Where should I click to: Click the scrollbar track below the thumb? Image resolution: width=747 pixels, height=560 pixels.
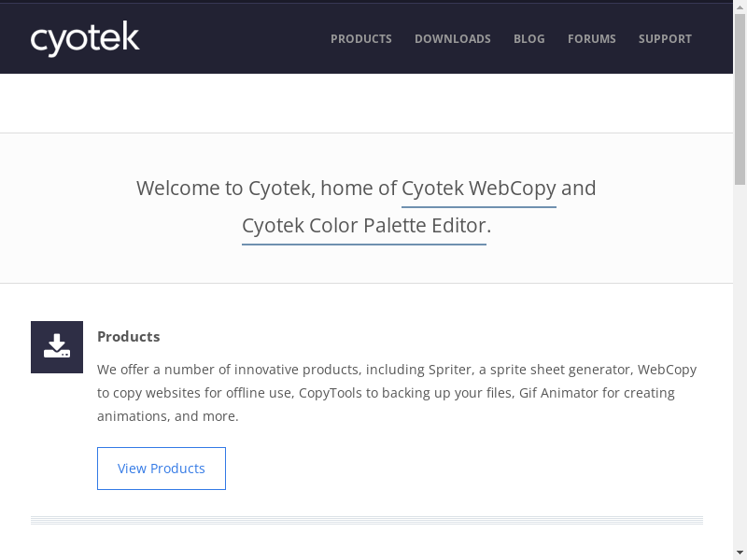point(740,373)
